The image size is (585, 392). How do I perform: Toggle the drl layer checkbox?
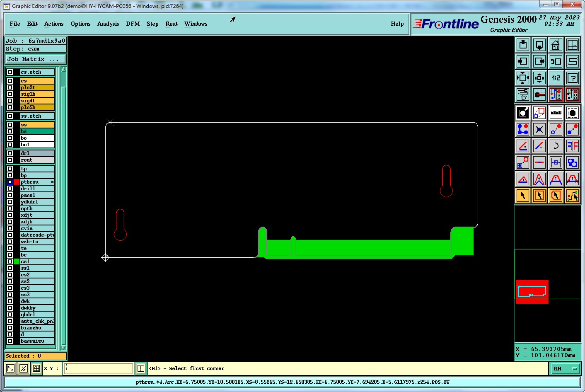tap(10, 153)
